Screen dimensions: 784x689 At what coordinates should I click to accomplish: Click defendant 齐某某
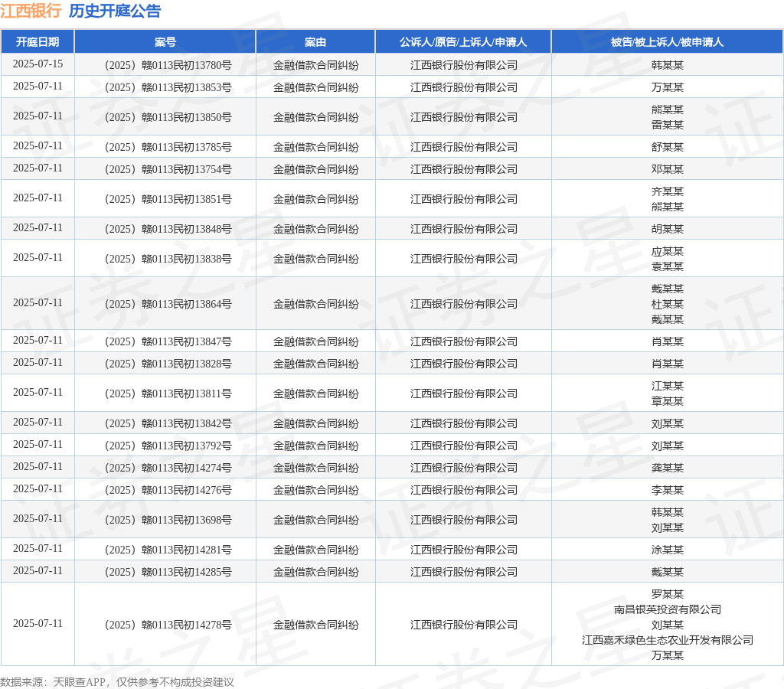tap(667, 191)
